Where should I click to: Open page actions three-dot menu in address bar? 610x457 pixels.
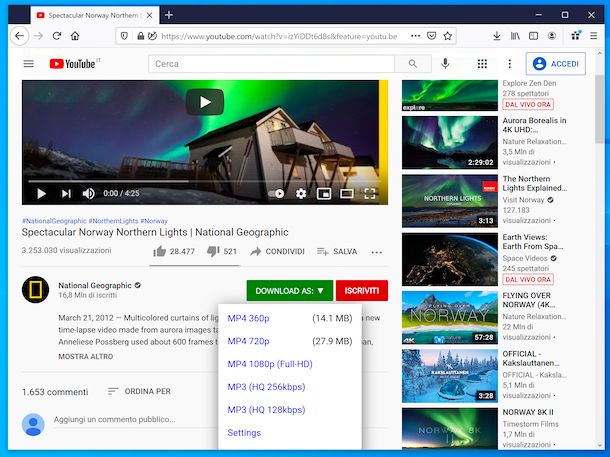click(x=415, y=36)
